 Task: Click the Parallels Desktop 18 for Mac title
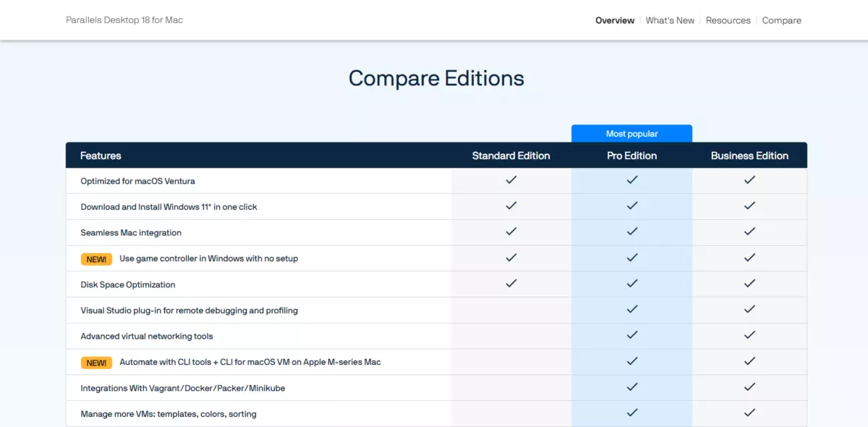click(x=124, y=20)
